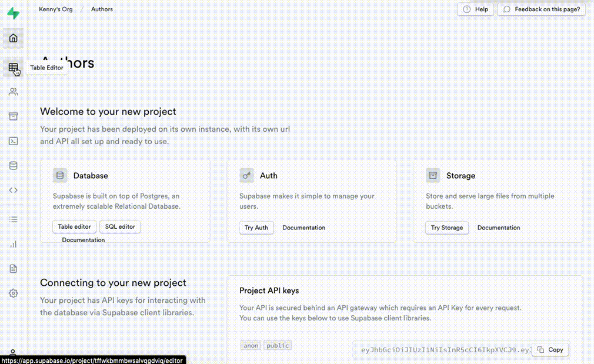Image resolution: width=594 pixels, height=364 pixels.
Task: Open Documentation link in Database card
Action: pos(84,240)
